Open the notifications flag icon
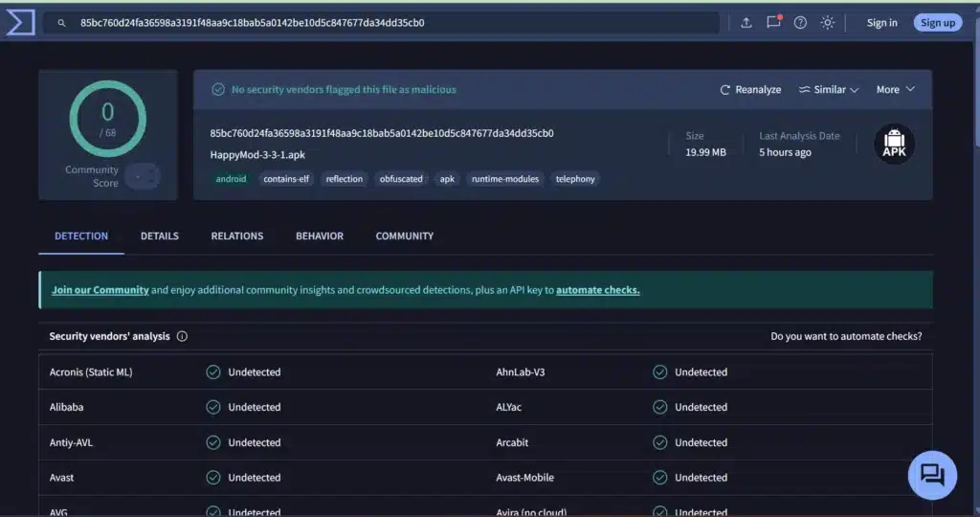 [x=773, y=22]
